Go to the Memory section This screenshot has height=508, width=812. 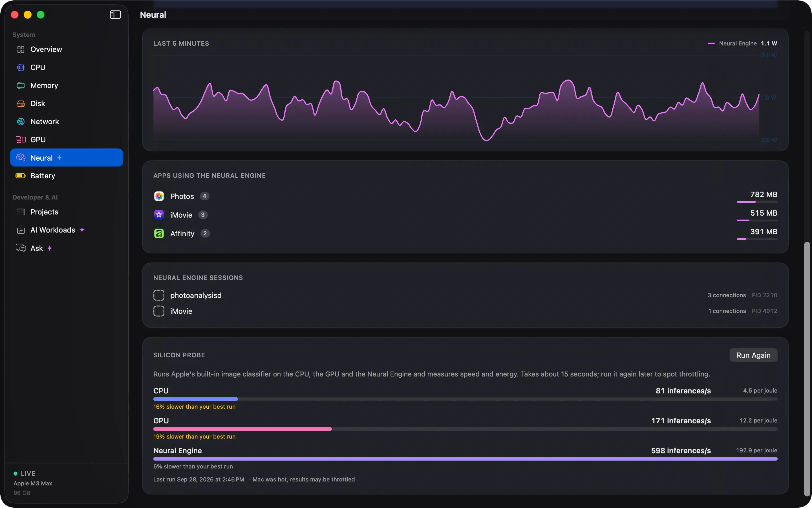(x=67, y=85)
